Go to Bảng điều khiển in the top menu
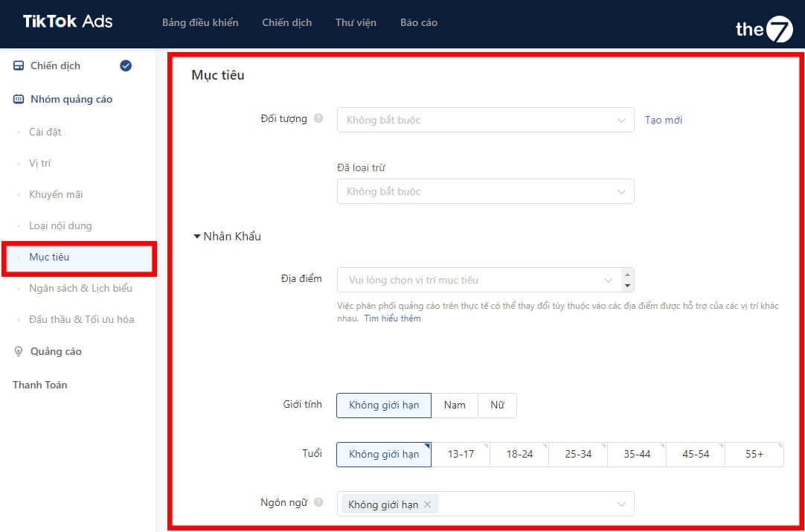This screenshot has height=532, width=805. [x=200, y=22]
